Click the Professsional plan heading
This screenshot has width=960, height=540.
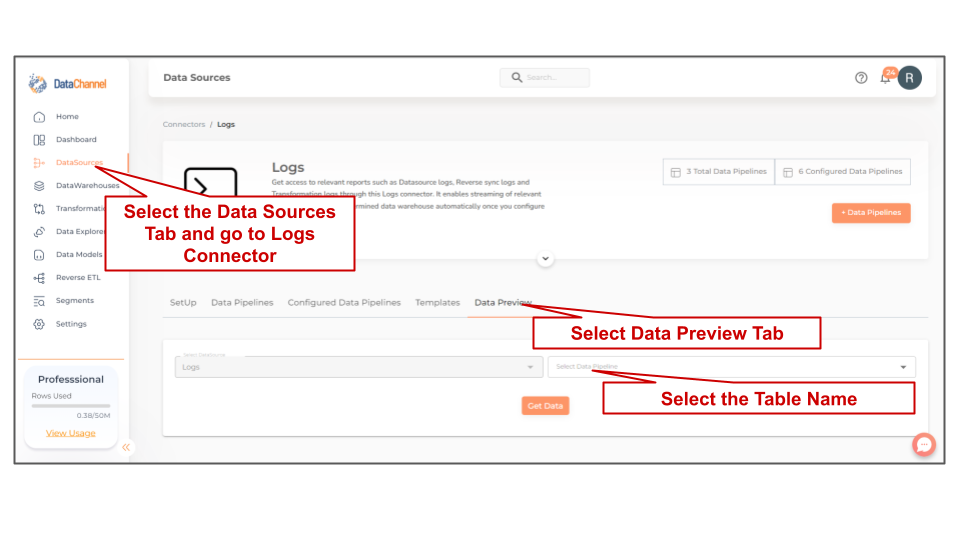pyautogui.click(x=71, y=379)
